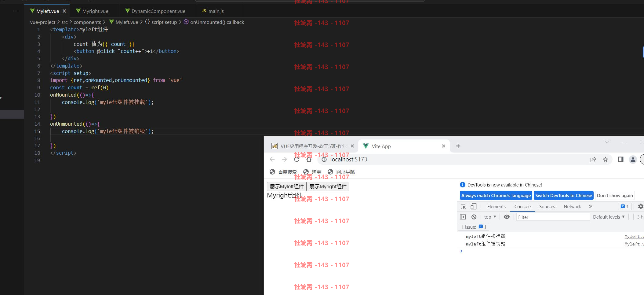This screenshot has width=644, height=295.
Task: Open a new browser tab
Action: point(458,146)
